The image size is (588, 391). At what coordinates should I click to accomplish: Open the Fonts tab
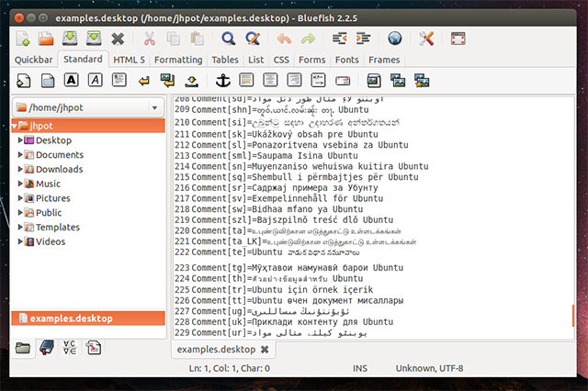(x=347, y=60)
